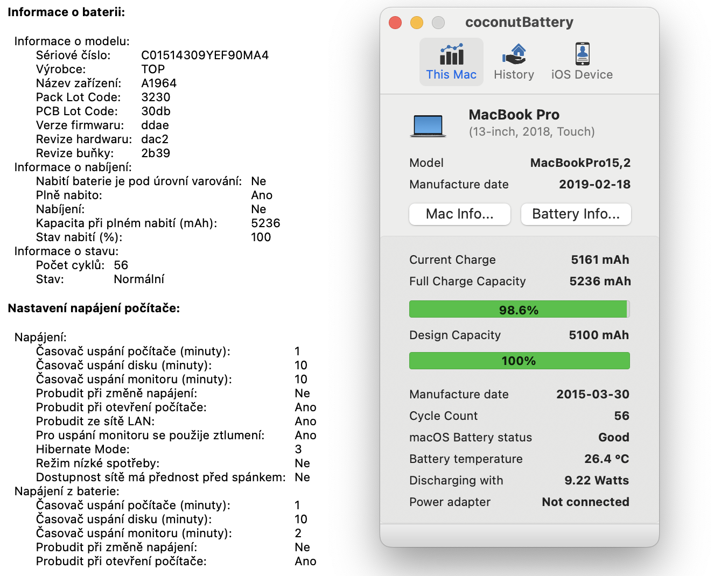Viewport: 728px width, 576px height.
Task: Click the Informace o stavu heading
Action: click(x=66, y=251)
